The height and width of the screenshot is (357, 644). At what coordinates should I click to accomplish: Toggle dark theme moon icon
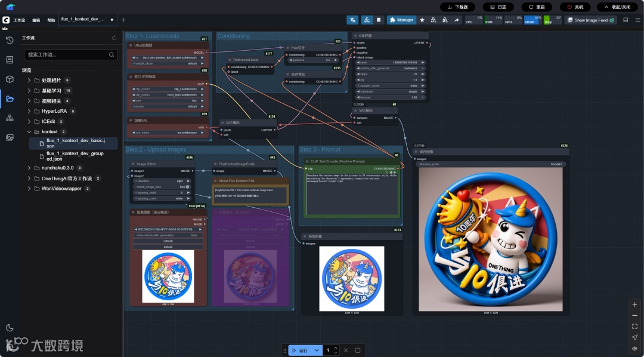click(10, 328)
